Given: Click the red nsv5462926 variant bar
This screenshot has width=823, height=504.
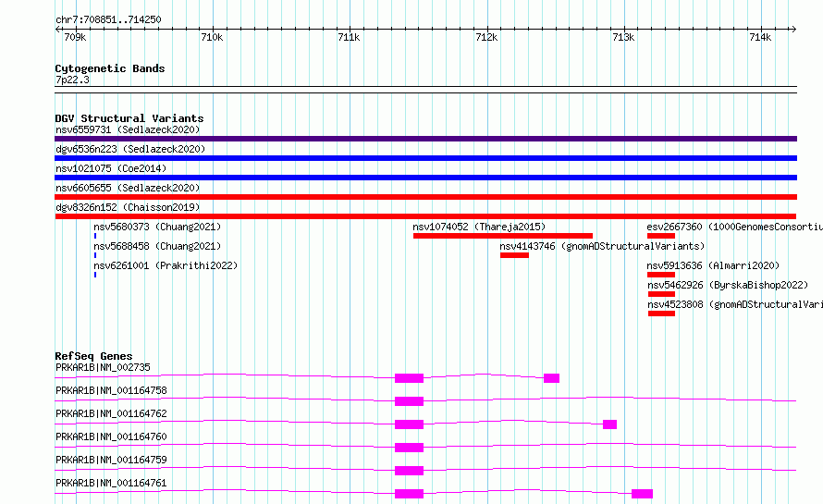Looking at the screenshot, I should click(x=661, y=294).
